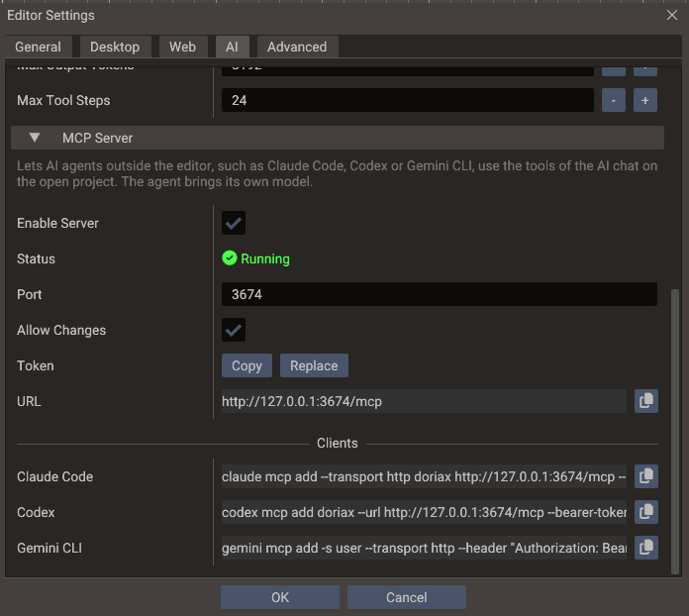Click the Cancel button

(407, 597)
